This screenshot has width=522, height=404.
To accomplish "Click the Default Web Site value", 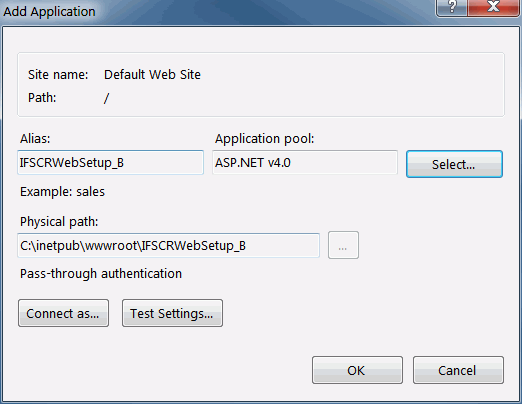I will click(x=152, y=74).
